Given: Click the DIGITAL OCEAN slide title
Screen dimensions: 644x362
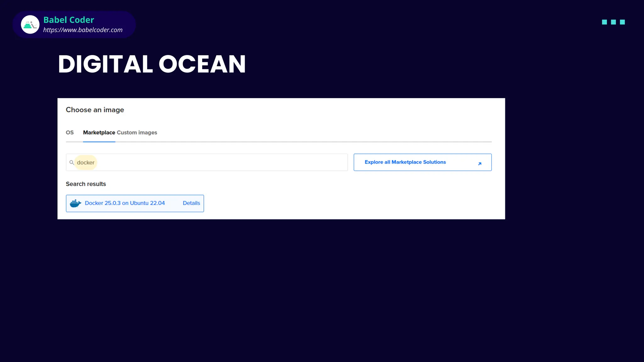Looking at the screenshot, I should click(x=152, y=64).
